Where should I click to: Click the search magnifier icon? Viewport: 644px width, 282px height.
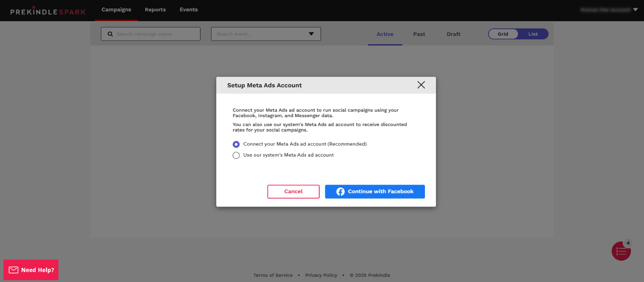coord(110,34)
